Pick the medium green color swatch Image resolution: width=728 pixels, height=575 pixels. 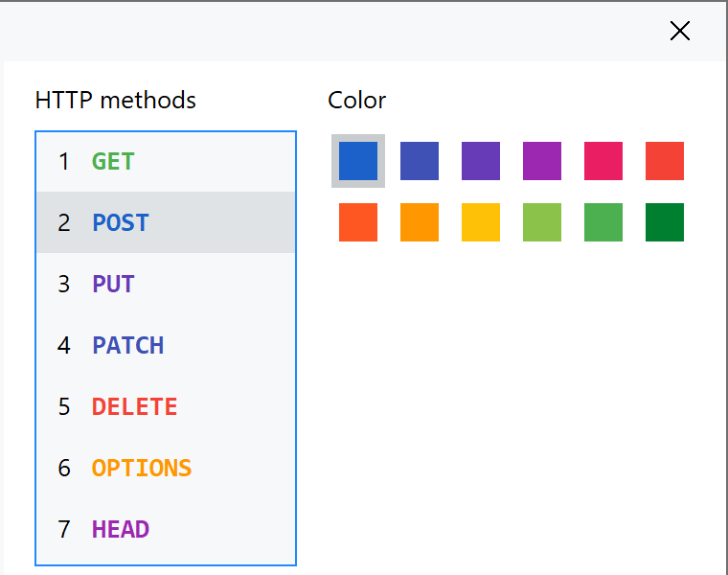point(603,222)
